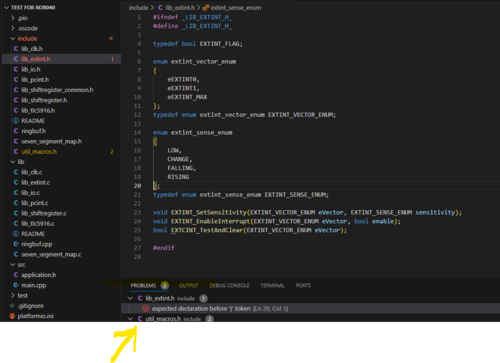Click C icon beside lib_extint.h in Problems
Viewport: 500px width, 363px height.
(140, 298)
